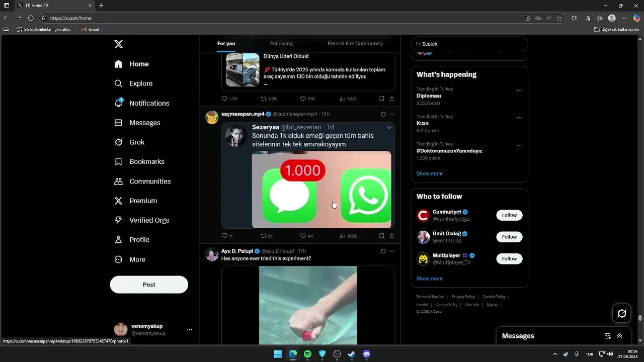Click the white Post button
This screenshot has width=644, height=362.
pyautogui.click(x=149, y=285)
